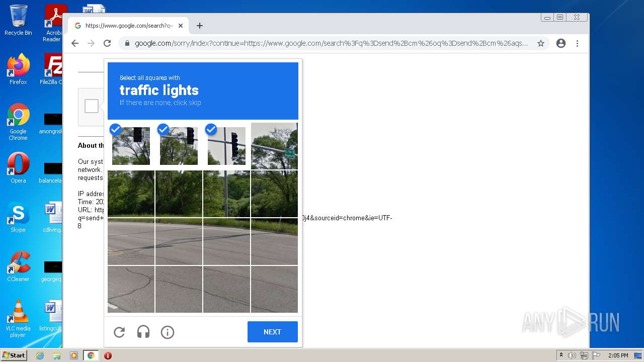Tick the I'm not a robot checkbox
The height and width of the screenshot is (362, 644).
[92, 106]
